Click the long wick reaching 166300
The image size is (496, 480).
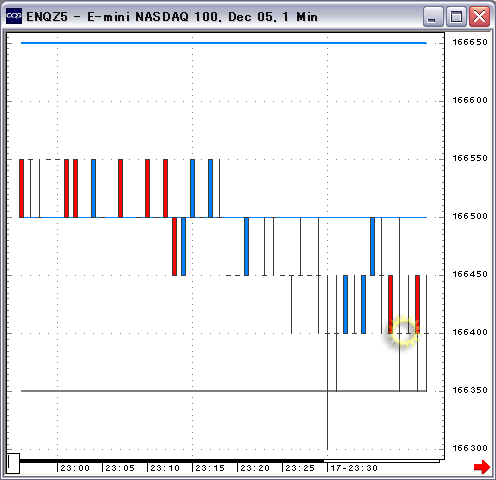click(327, 362)
